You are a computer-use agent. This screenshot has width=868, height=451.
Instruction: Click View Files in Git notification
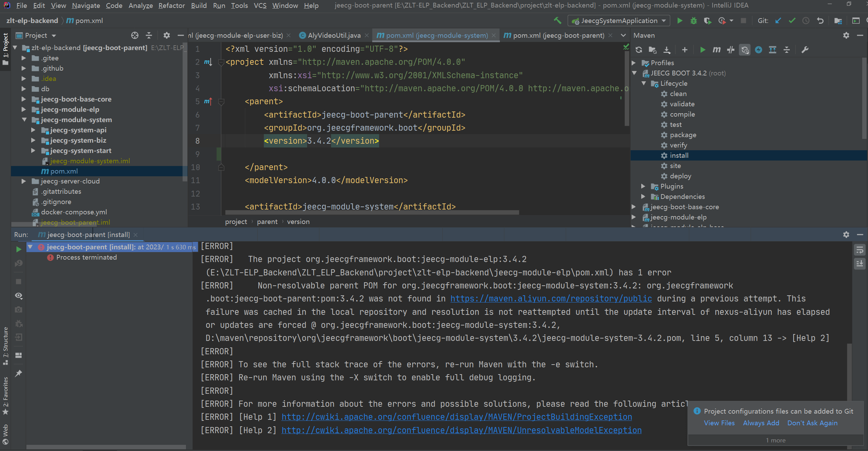pyautogui.click(x=719, y=423)
